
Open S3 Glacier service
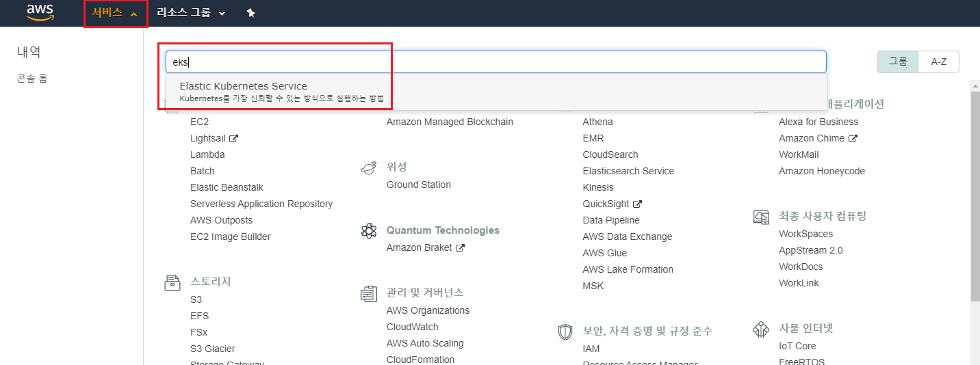pyautogui.click(x=213, y=349)
